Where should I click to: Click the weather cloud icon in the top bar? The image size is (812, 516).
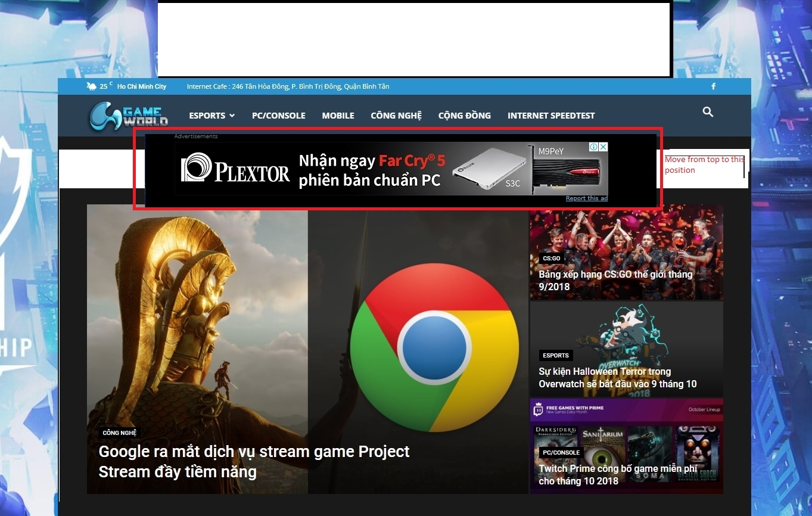click(x=92, y=86)
